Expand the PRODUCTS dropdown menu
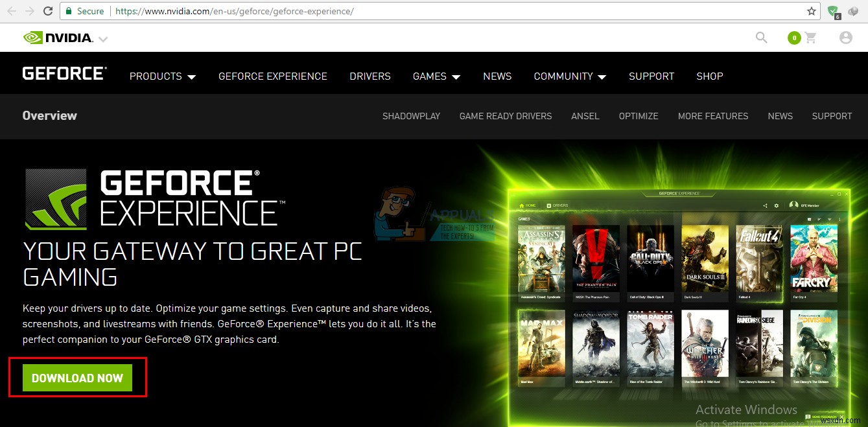This screenshot has width=868, height=427. [163, 76]
